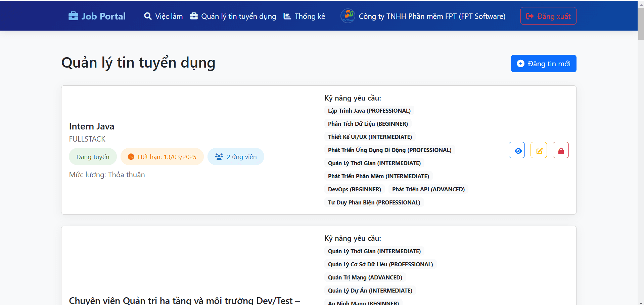The image size is (644, 305).
Task: Click the DevOps (BEGINNER) skill tag
Action: [x=355, y=189]
